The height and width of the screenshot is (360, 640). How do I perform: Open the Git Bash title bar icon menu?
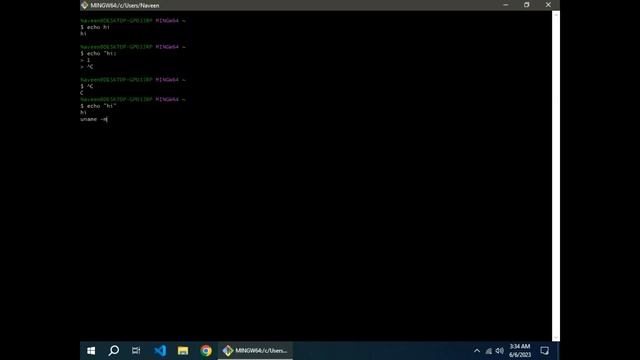(84, 5)
